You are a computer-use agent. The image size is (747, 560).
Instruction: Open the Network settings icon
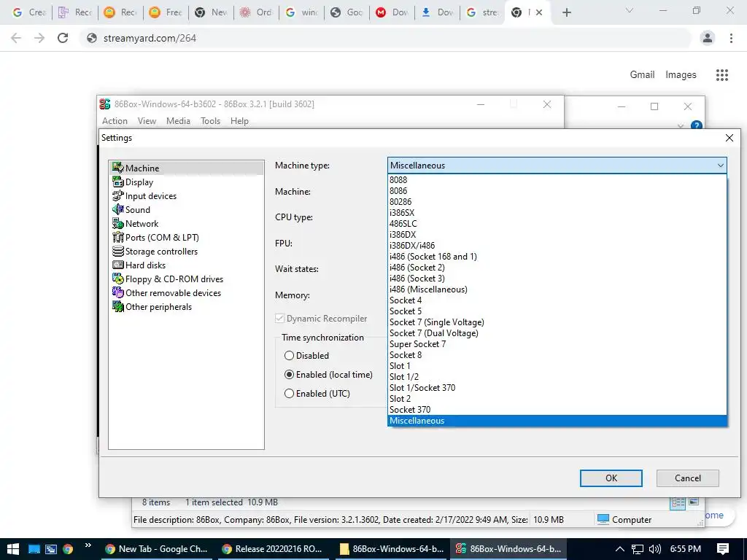point(117,223)
